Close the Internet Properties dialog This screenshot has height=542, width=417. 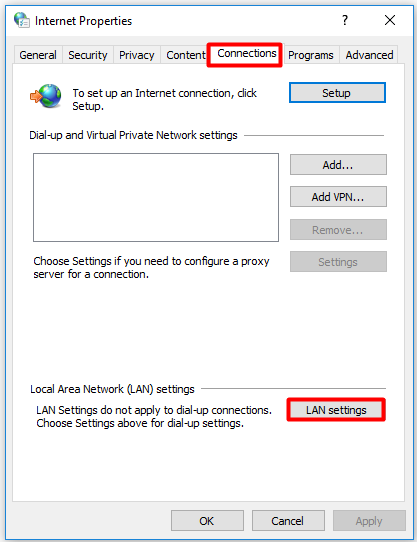tap(390, 20)
